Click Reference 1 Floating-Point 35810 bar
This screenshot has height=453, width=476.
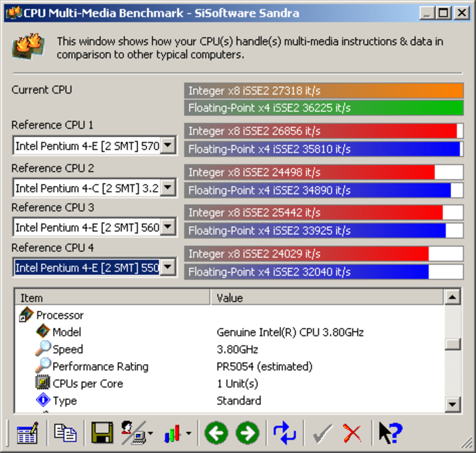[323, 149]
